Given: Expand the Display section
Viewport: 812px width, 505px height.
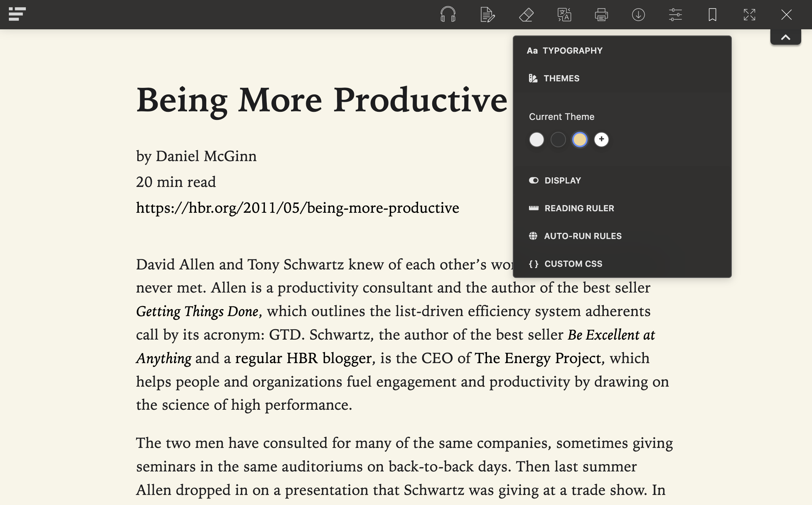Looking at the screenshot, I should pyautogui.click(x=622, y=180).
